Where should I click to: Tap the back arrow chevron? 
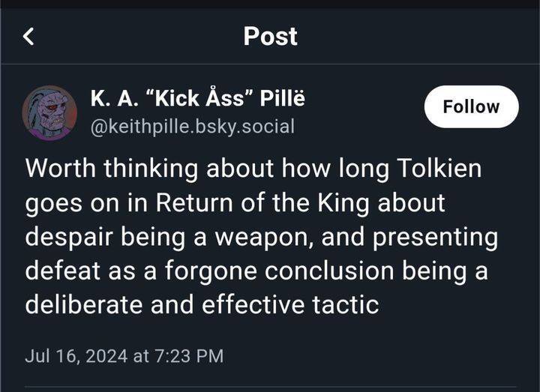[28, 36]
